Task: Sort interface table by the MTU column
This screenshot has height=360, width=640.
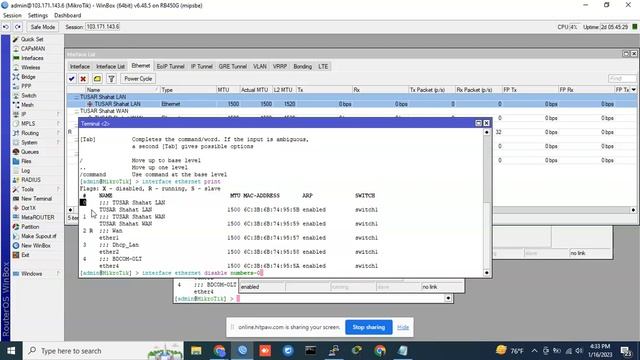Action: (x=228, y=90)
